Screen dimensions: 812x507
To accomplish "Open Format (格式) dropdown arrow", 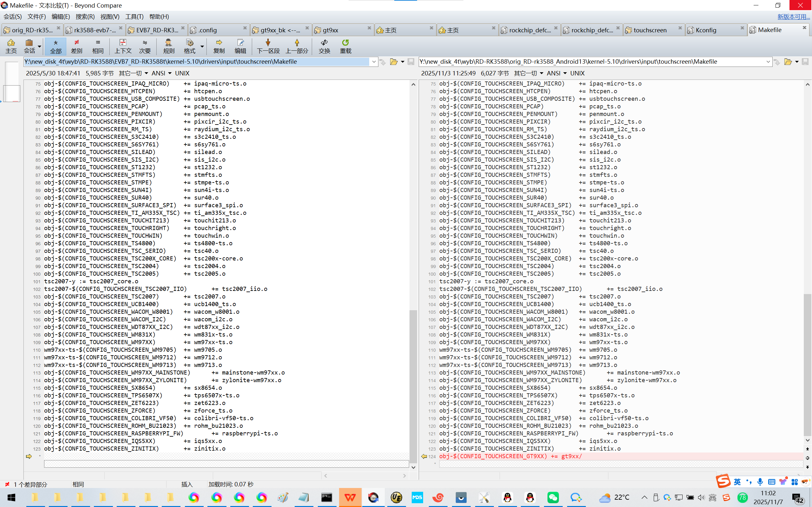I will point(202,46).
